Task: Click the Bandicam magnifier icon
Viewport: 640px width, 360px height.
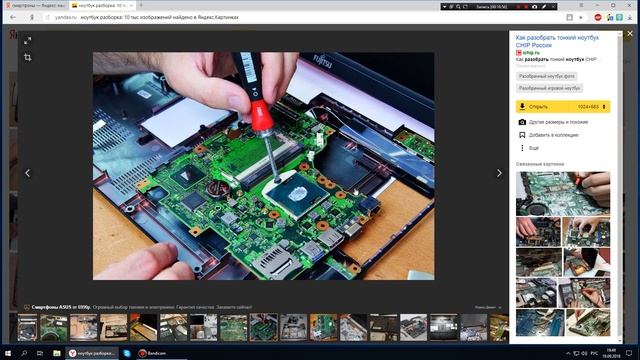Action: pos(458,7)
